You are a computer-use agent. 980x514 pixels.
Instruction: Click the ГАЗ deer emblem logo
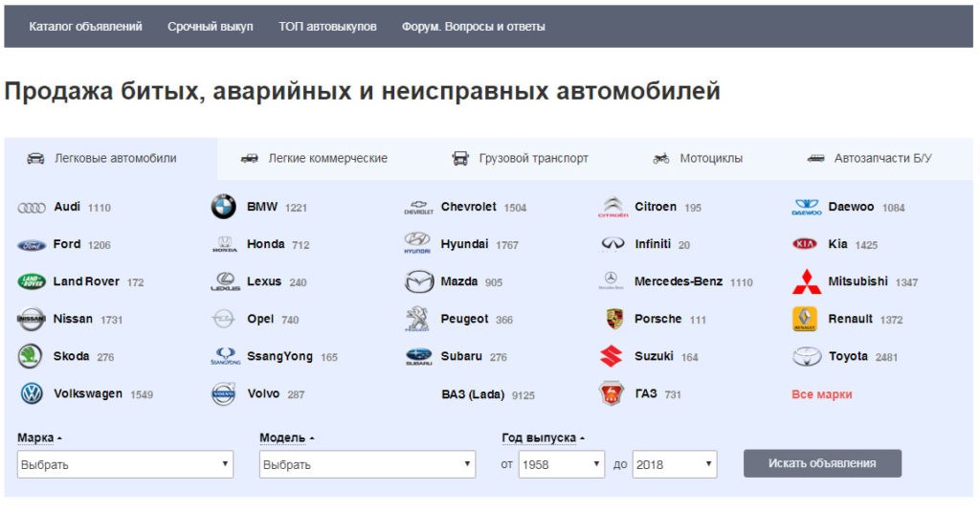pyautogui.click(x=612, y=394)
